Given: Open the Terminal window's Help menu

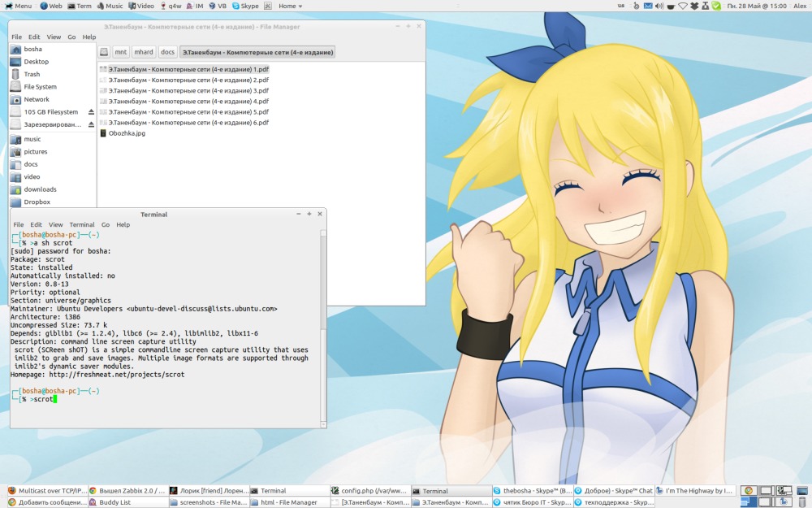Looking at the screenshot, I should [123, 224].
